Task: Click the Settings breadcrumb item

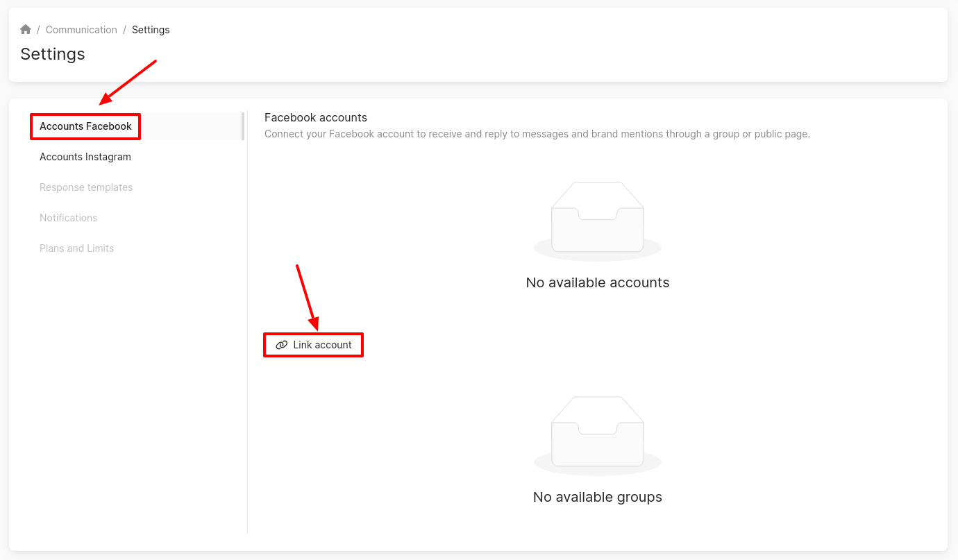Action: pyautogui.click(x=151, y=30)
